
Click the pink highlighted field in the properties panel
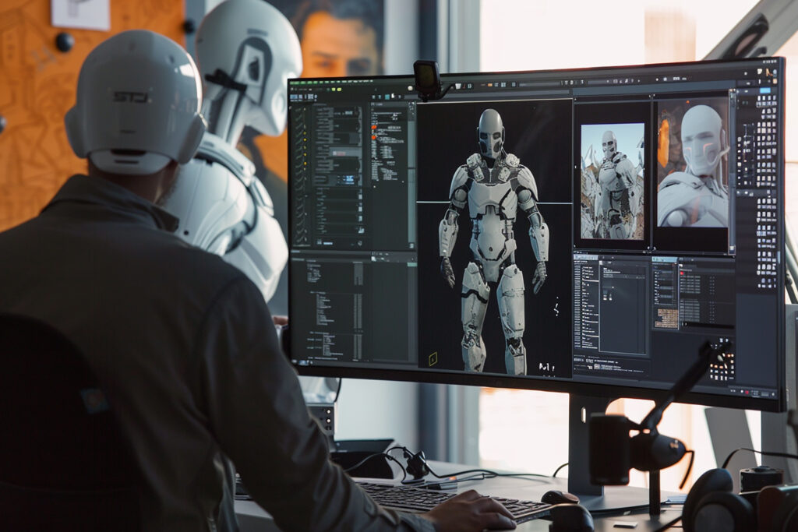pyautogui.click(x=339, y=153)
